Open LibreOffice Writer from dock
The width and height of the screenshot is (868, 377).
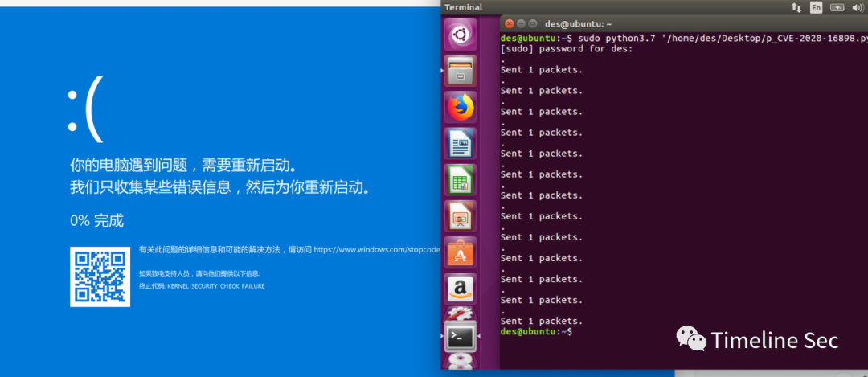point(461,145)
